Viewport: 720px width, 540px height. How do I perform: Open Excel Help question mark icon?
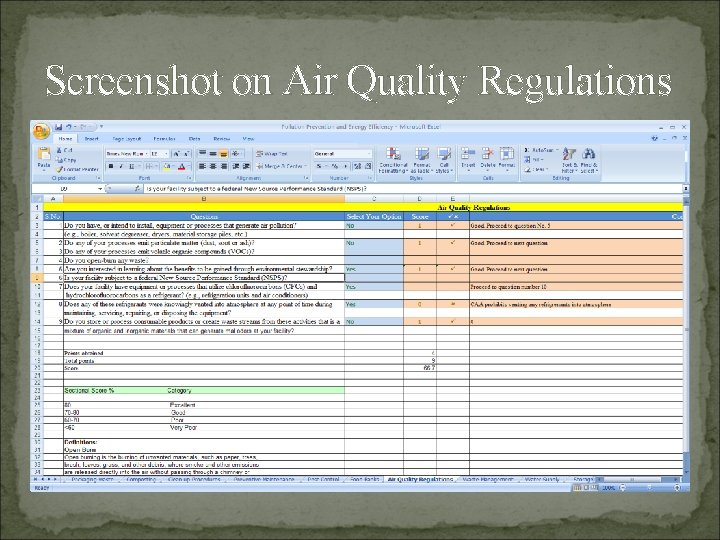(x=654, y=138)
